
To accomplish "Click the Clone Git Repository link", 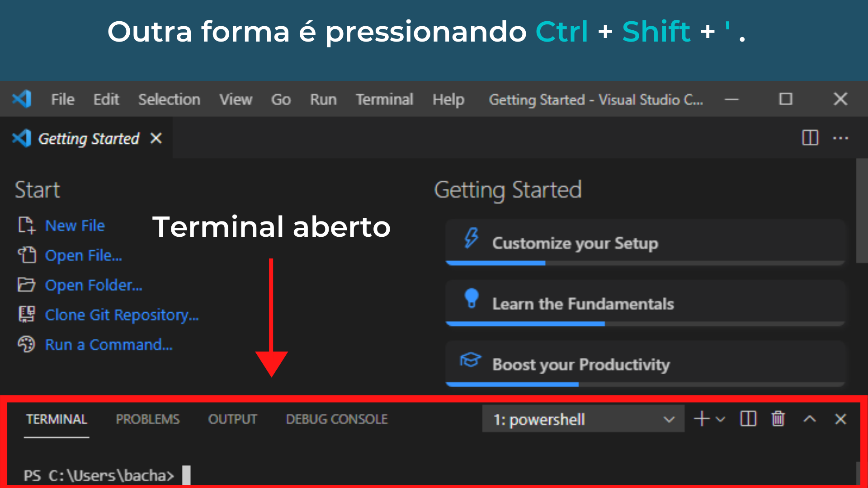I will click(x=122, y=315).
